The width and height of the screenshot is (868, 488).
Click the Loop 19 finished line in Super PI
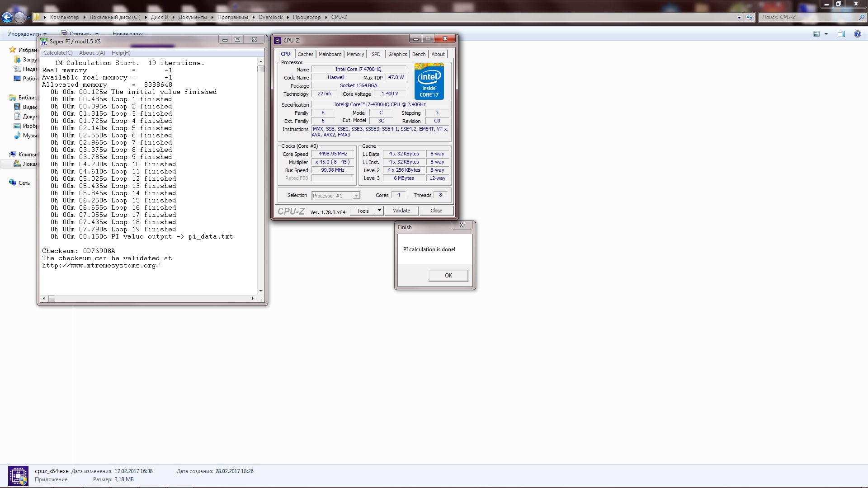click(x=113, y=229)
